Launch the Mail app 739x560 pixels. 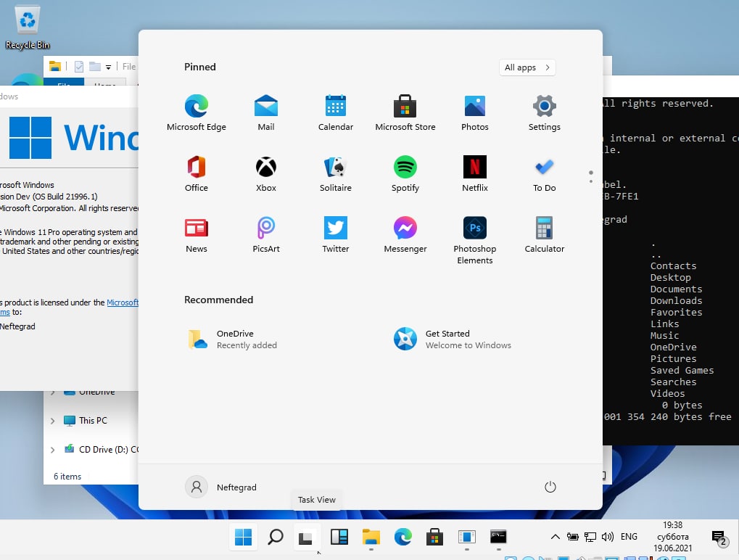click(266, 112)
